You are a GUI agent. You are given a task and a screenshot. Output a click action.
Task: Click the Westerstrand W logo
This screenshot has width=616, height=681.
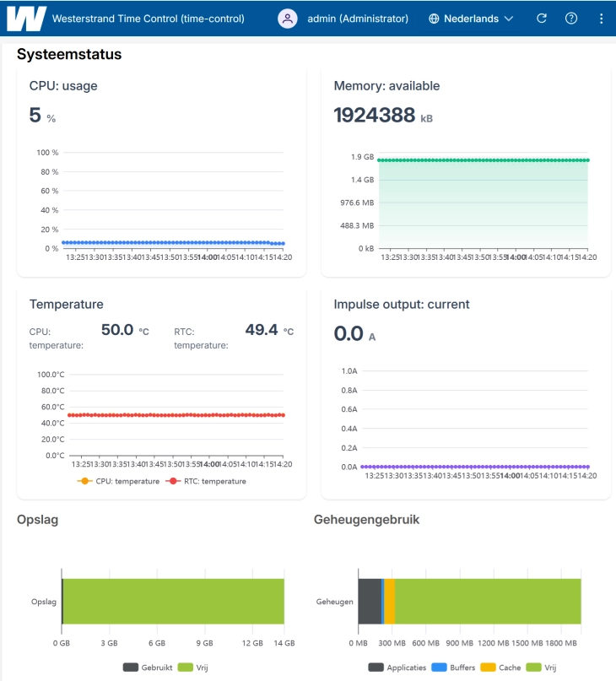[26, 19]
